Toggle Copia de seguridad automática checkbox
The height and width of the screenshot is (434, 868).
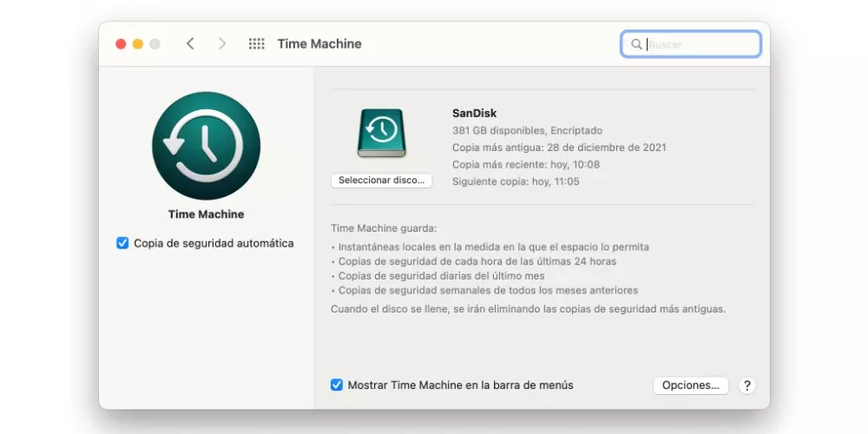(122, 243)
